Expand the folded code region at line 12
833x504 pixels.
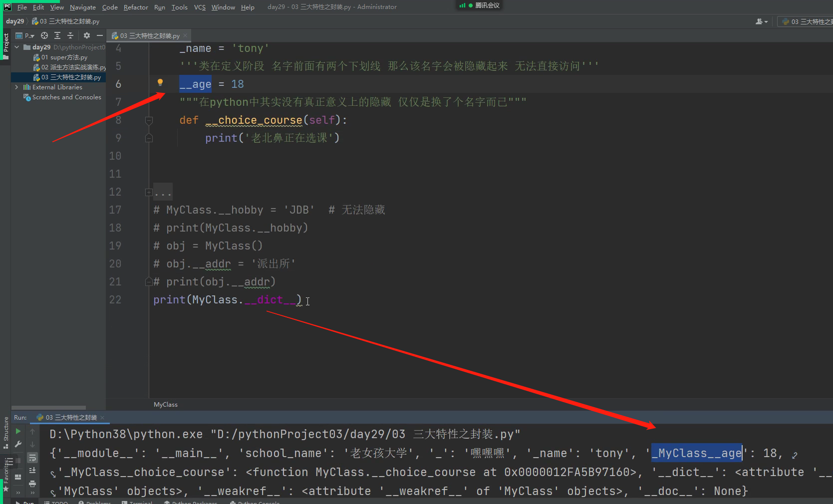pos(149,192)
